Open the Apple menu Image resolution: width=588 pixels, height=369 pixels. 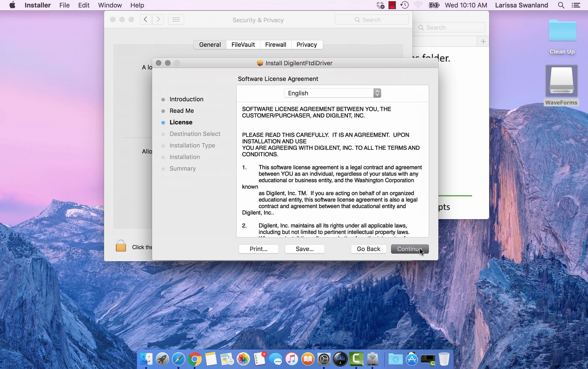tap(12, 5)
